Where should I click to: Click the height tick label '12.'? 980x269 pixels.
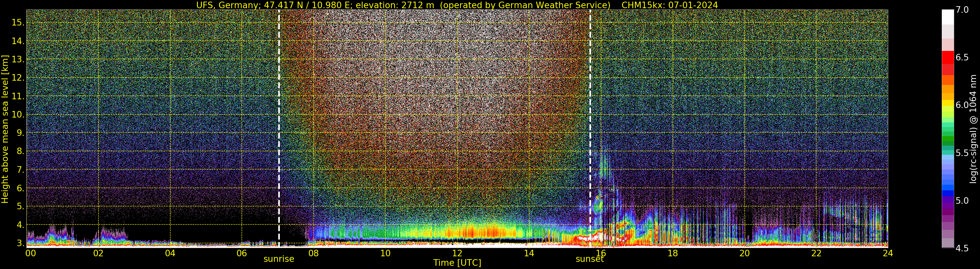tap(18, 78)
